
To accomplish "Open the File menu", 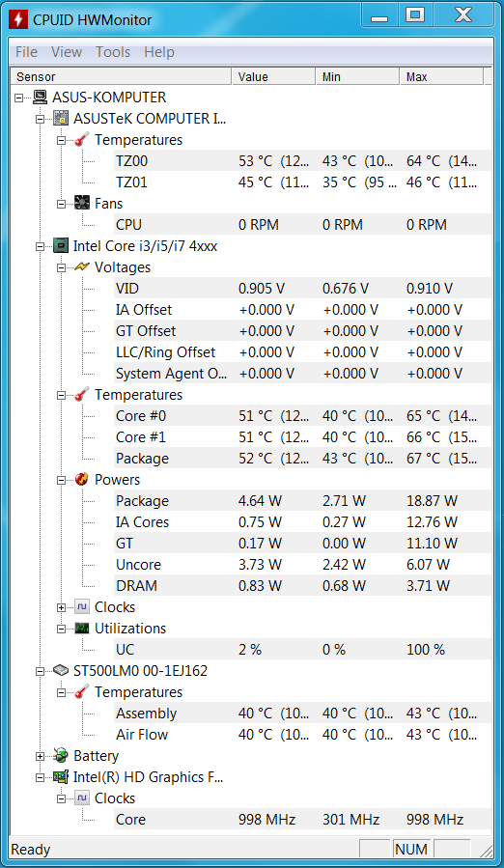I will [x=27, y=52].
